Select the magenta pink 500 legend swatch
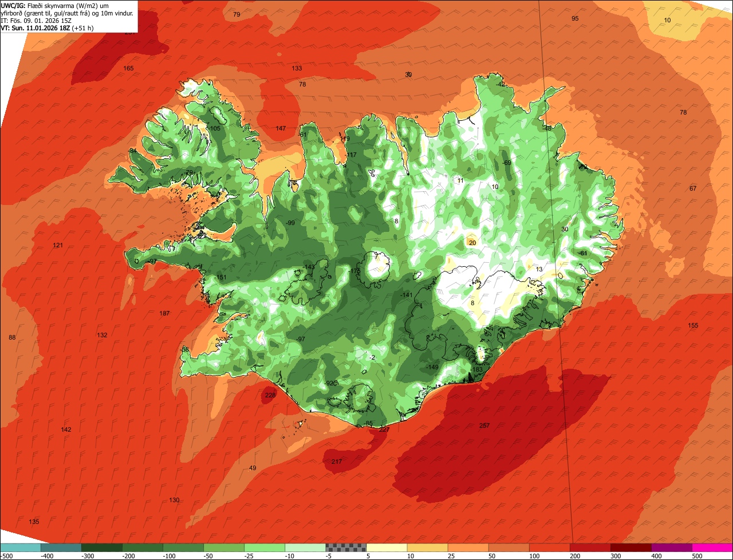 712,547
